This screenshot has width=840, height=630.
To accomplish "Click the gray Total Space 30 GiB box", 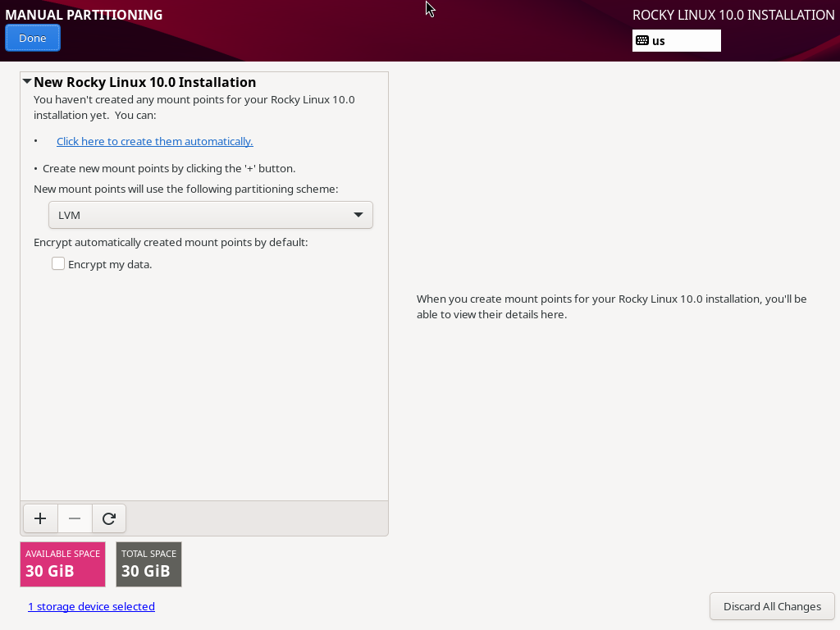I will pyautogui.click(x=148, y=564).
